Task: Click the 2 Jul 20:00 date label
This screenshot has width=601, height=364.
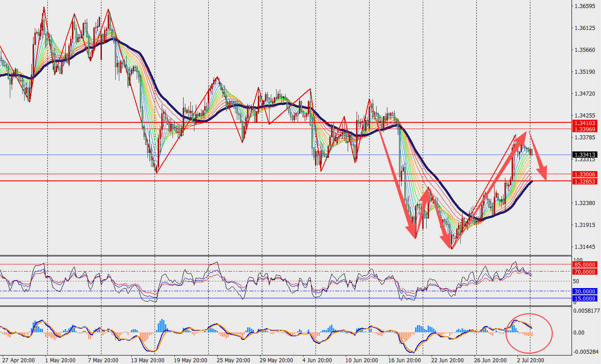Action: 530,360
